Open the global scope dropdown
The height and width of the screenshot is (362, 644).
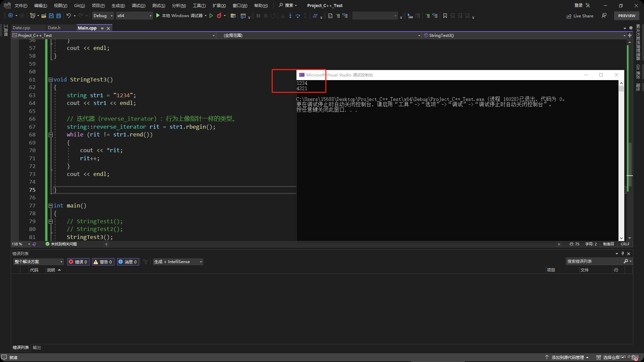coord(319,35)
